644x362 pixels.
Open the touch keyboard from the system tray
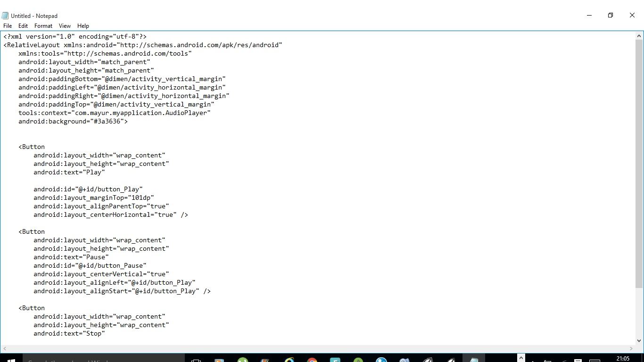coord(594,358)
